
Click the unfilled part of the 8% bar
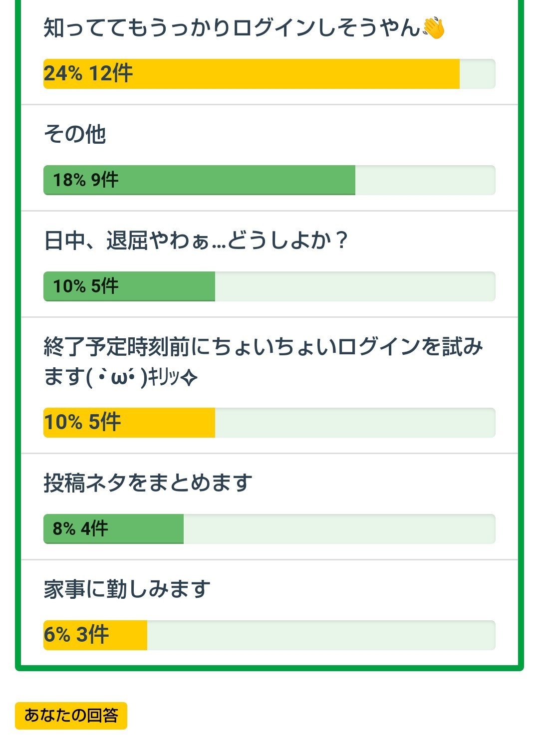point(339,529)
